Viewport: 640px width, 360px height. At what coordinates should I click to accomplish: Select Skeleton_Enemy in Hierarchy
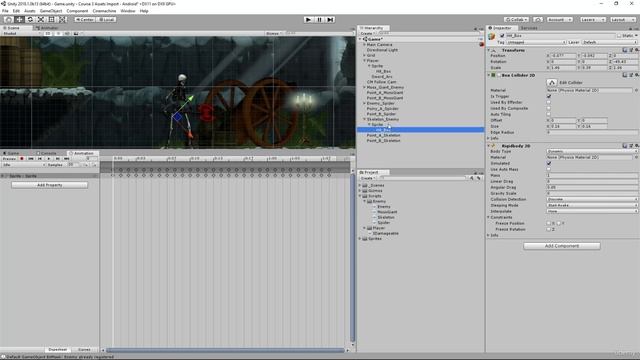click(382, 119)
